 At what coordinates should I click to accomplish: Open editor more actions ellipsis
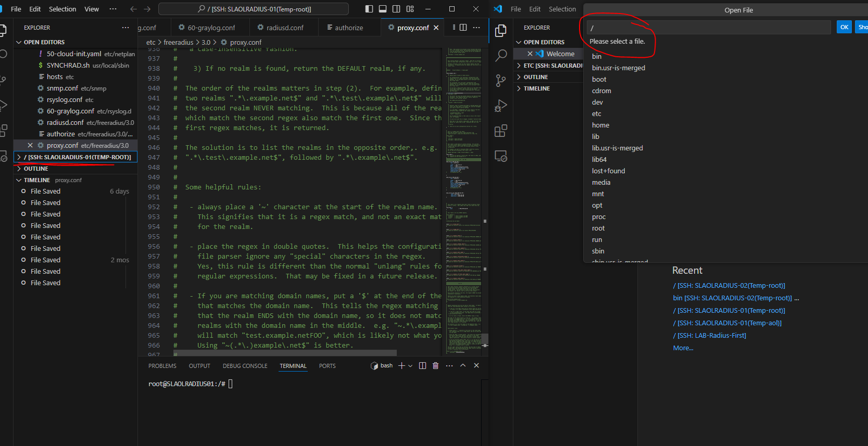[476, 28]
